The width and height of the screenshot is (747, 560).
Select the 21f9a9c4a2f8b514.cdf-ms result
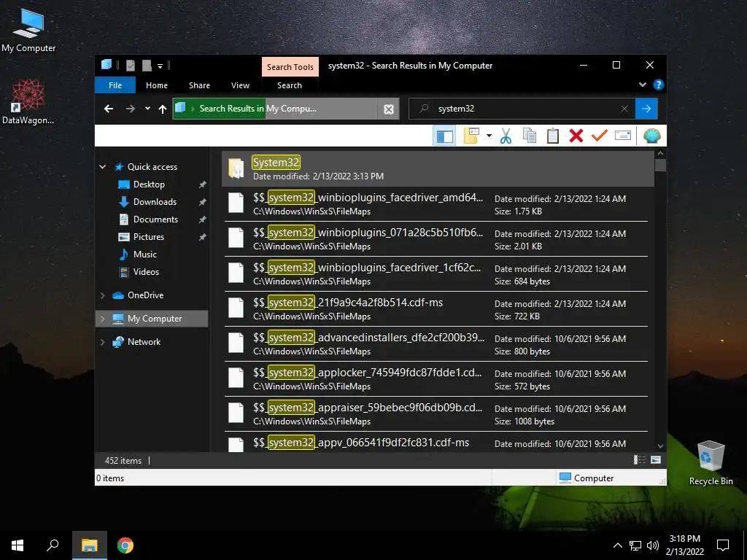(x=436, y=309)
